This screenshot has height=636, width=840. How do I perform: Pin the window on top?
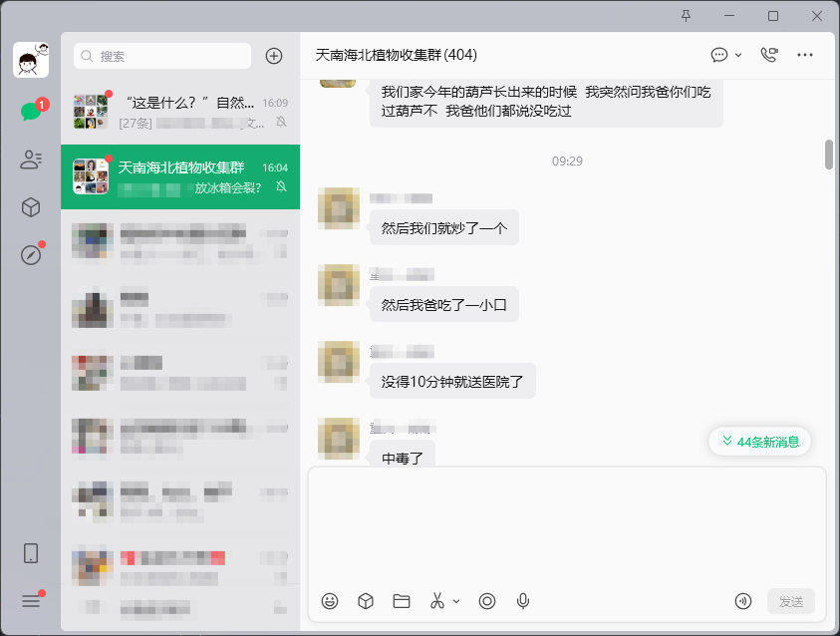tap(686, 16)
